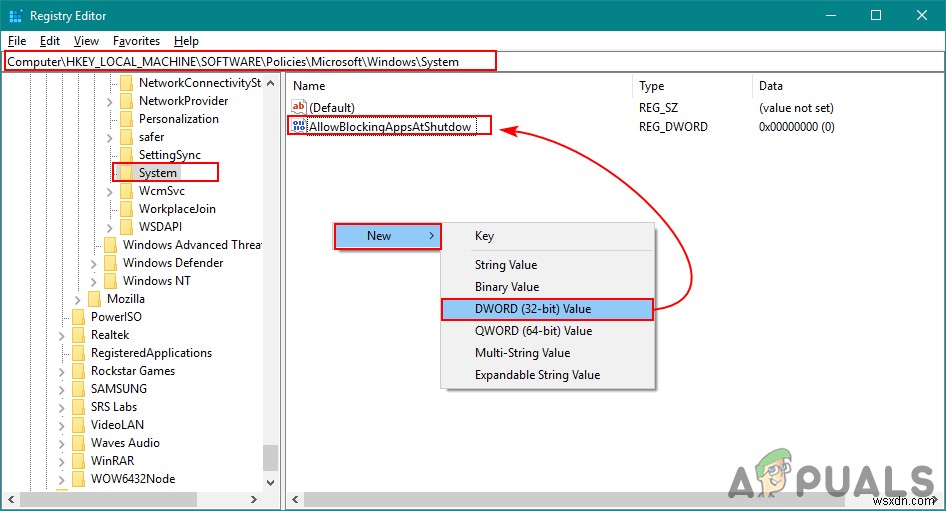The height and width of the screenshot is (511, 946).
Task: Click values pane horizontal scroll-left arrow
Action: (295, 500)
